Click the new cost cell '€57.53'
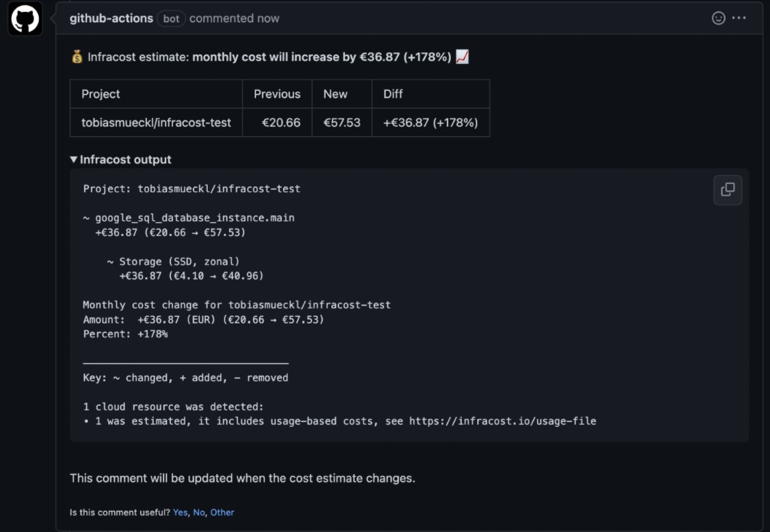Image resolution: width=770 pixels, height=532 pixels. (342, 123)
